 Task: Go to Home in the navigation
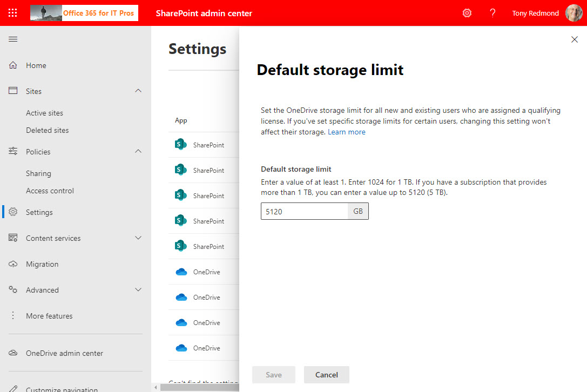click(36, 65)
